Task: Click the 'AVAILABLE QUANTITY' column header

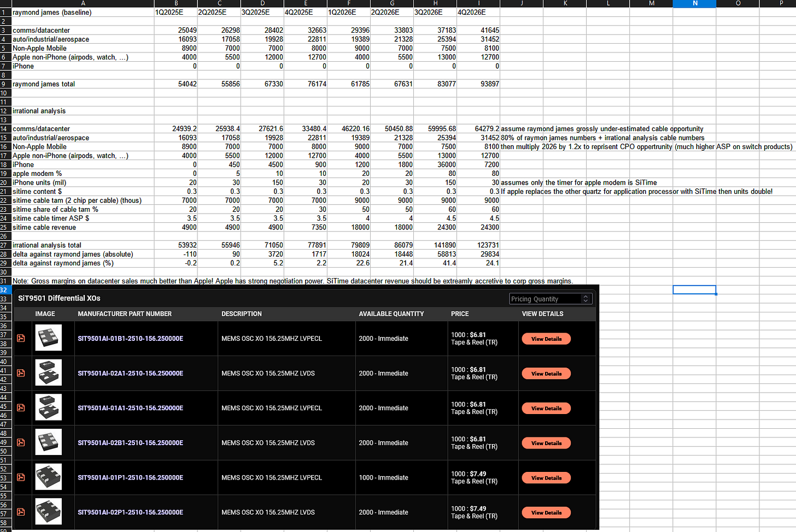Action: click(391, 314)
